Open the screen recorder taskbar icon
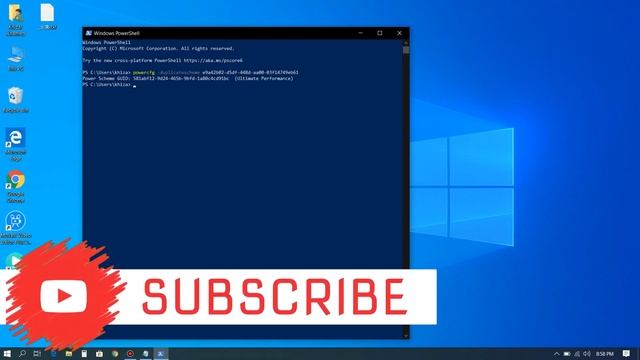The width and height of the screenshot is (640, 360). 130,353
